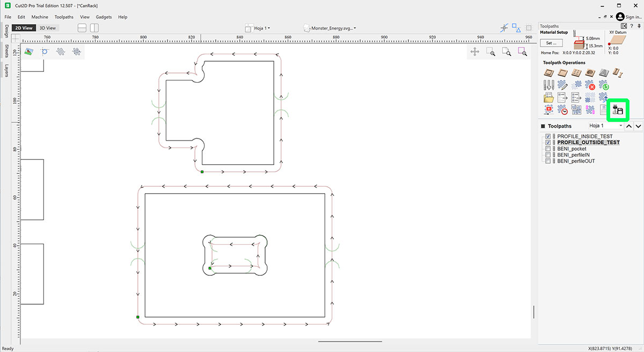This screenshot has width=644, height=352.
Task: Move toolpath down with the down arrow
Action: click(x=639, y=126)
